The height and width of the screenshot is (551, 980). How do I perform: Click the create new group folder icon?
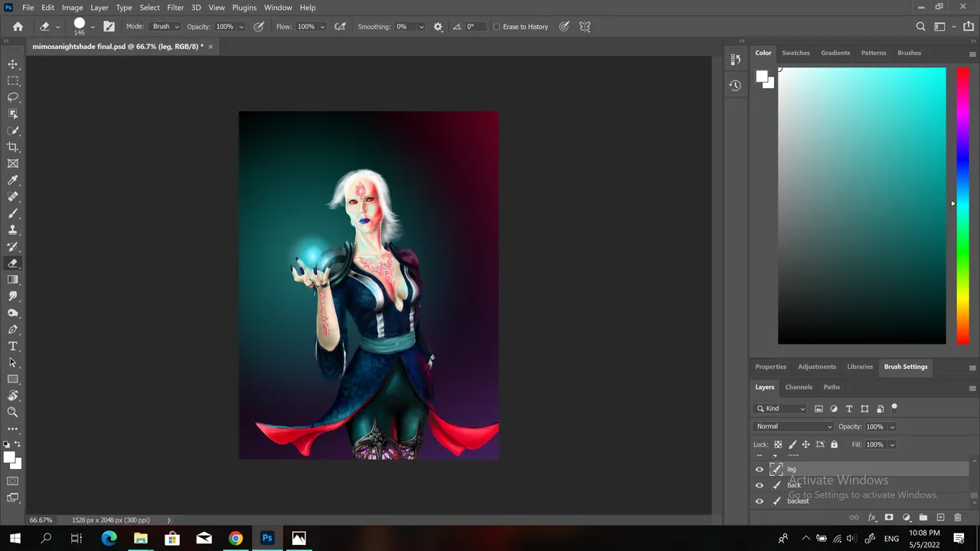923,518
